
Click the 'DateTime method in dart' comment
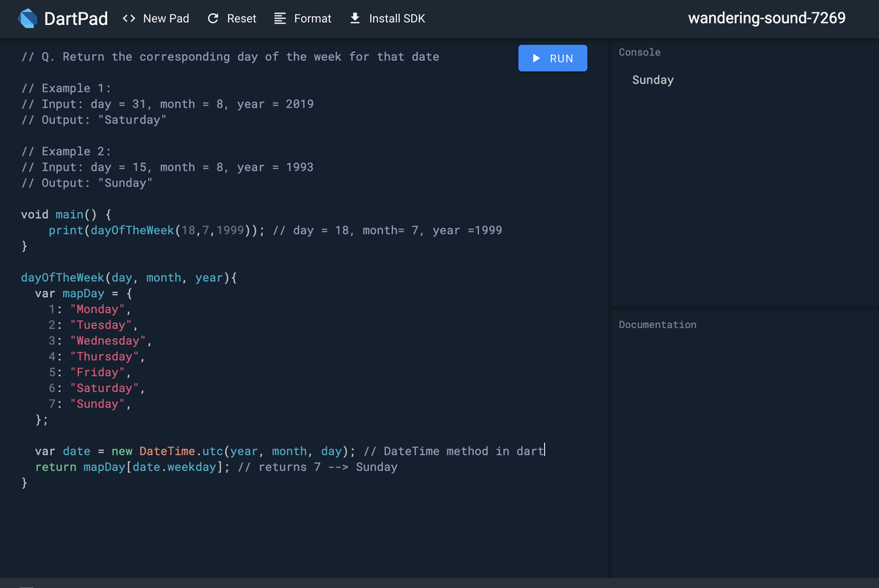coord(453,451)
